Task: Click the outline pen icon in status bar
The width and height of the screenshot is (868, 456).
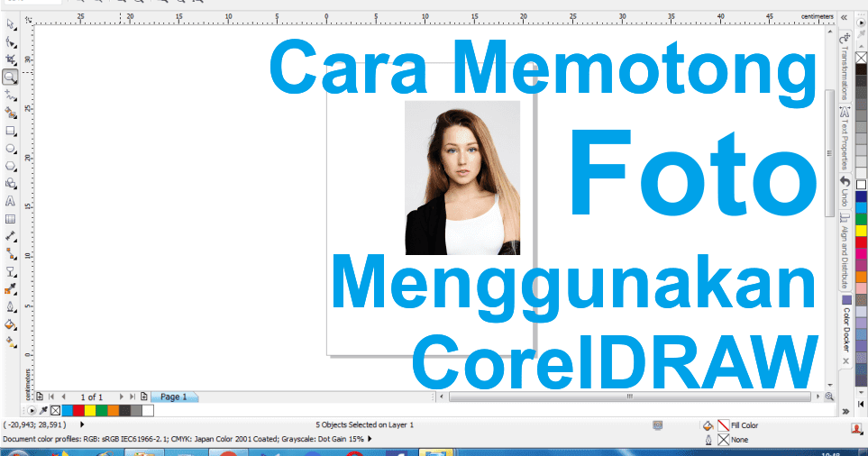Action: (708, 440)
